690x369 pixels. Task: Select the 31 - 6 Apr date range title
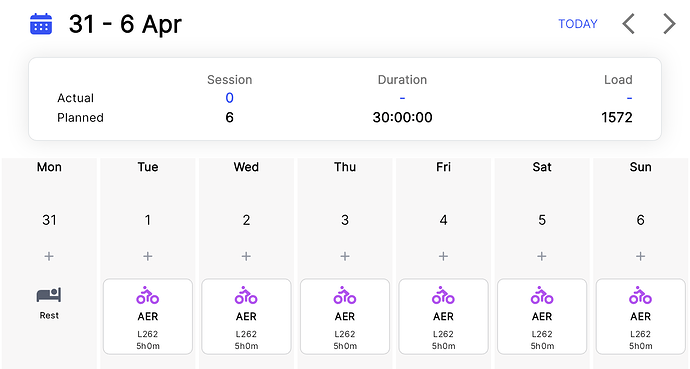coord(125,24)
